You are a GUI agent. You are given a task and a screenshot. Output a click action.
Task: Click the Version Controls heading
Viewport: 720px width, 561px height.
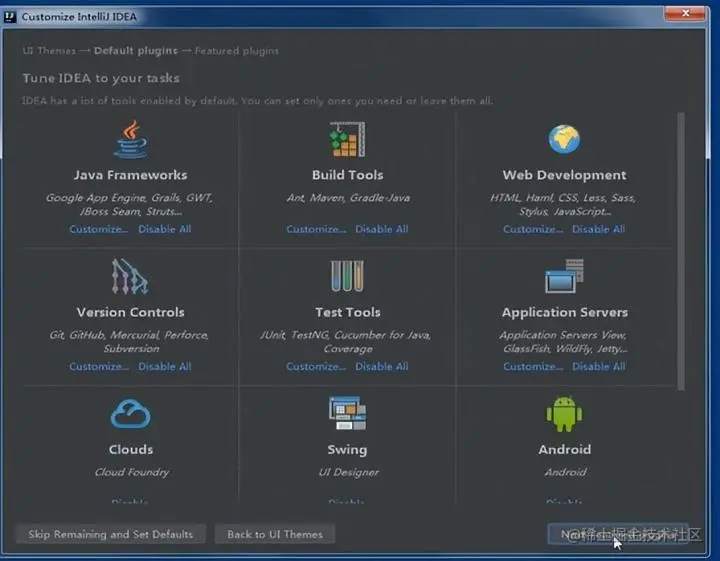(130, 312)
